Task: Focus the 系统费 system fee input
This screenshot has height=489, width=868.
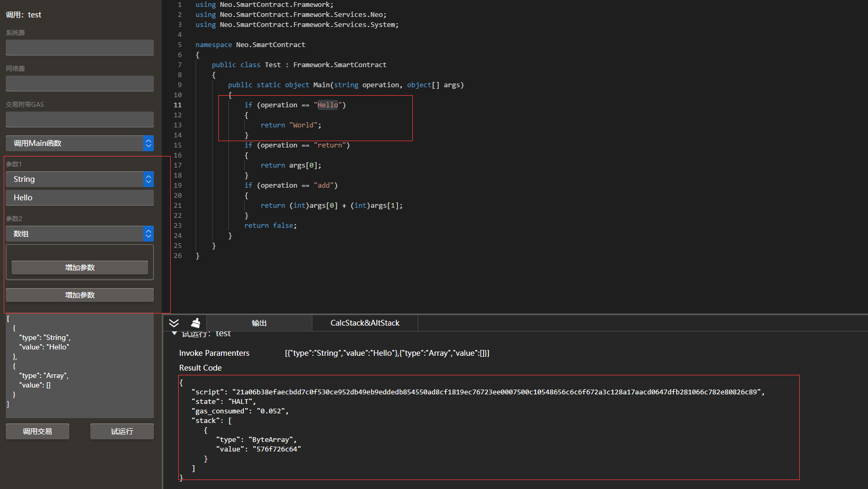Action: coord(79,48)
